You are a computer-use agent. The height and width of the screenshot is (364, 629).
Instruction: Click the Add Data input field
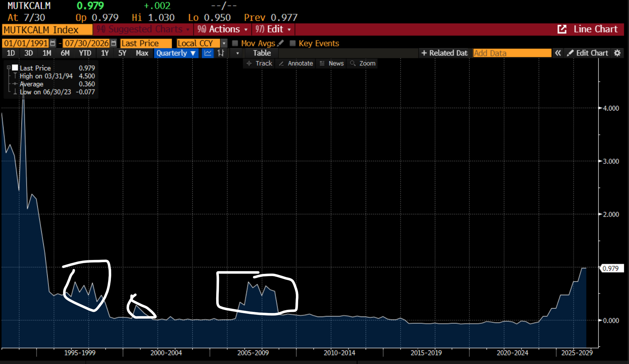[x=512, y=53]
